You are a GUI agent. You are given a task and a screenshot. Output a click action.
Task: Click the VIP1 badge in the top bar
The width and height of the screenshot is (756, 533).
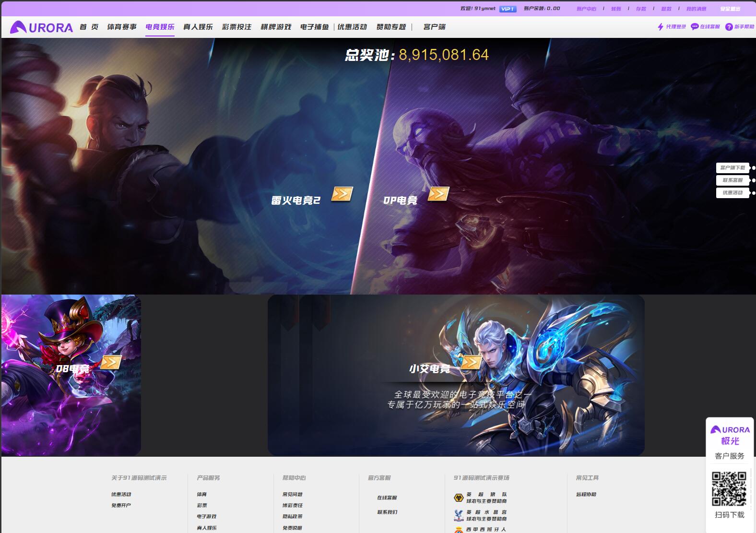coord(508,9)
